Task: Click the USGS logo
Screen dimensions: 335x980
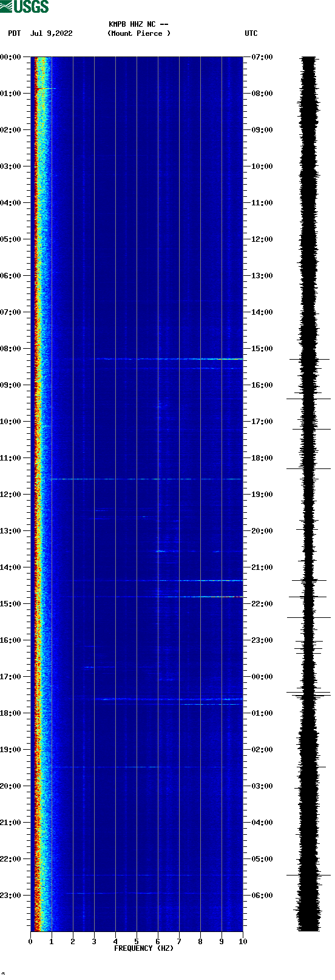Action: (24, 7)
